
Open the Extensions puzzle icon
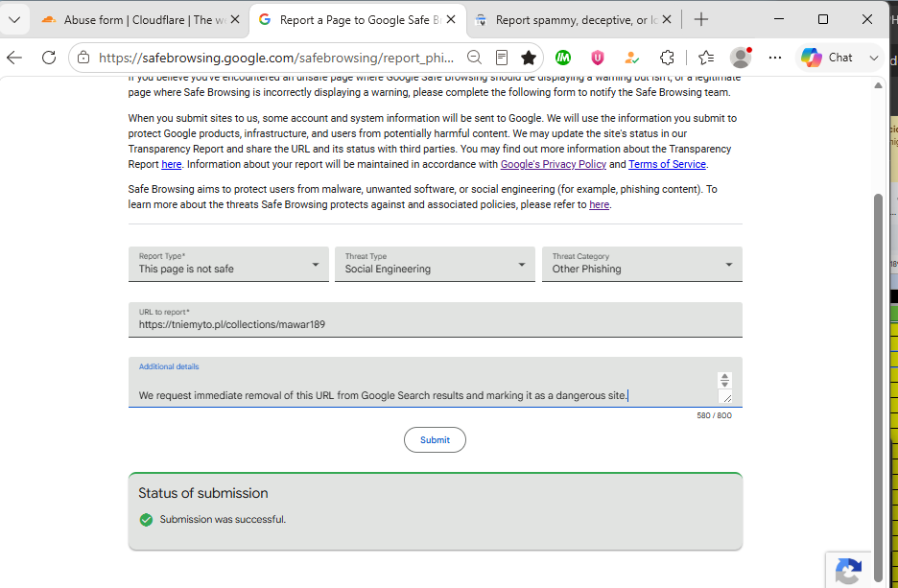point(667,58)
